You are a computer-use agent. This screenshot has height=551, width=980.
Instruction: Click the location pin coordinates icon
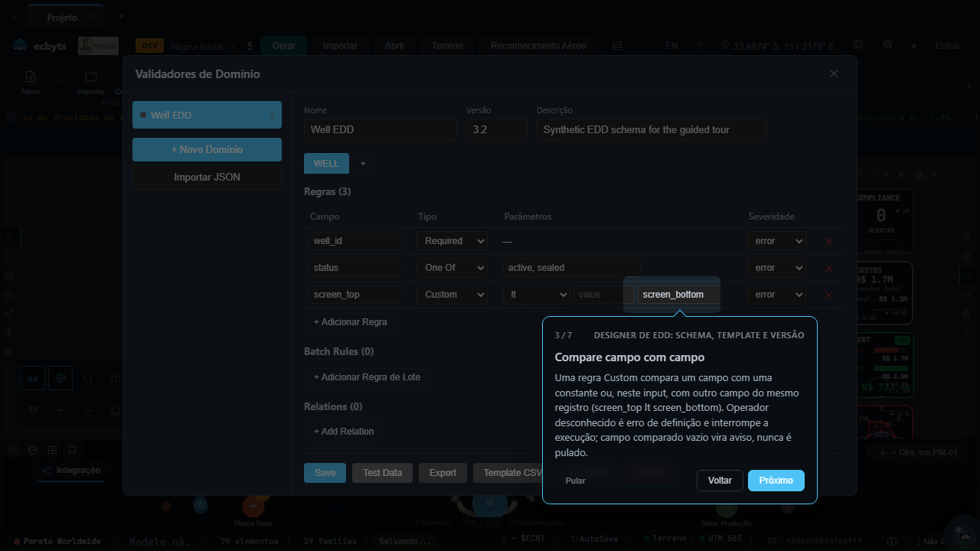pos(725,45)
